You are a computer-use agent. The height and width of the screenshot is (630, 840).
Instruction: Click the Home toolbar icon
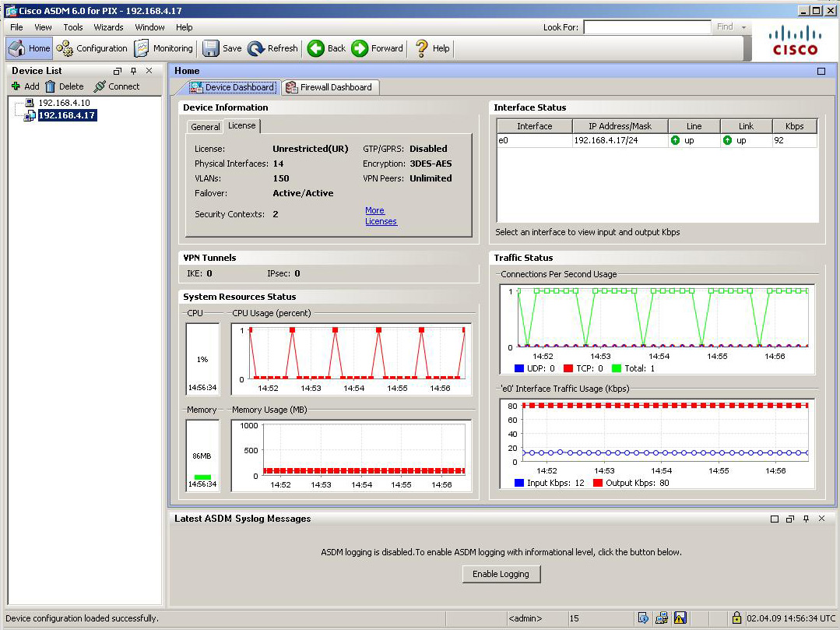(x=18, y=48)
